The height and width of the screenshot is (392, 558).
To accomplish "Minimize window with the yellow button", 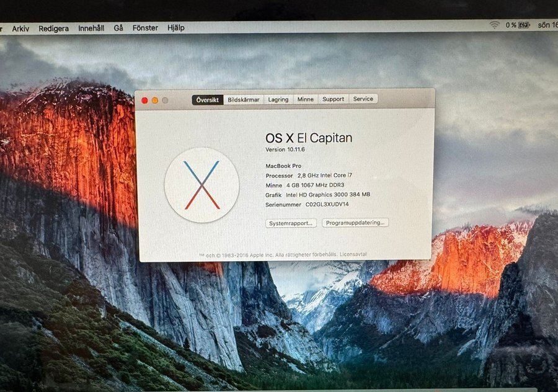I will coord(155,100).
